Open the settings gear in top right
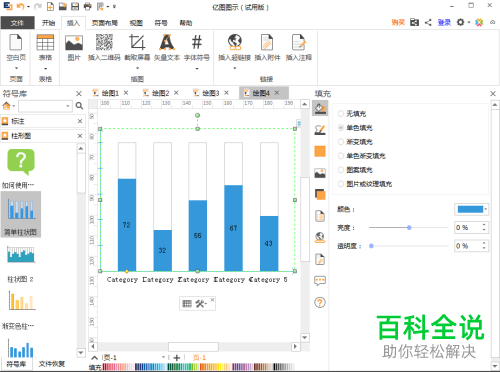This screenshot has width=500, height=372. (x=460, y=22)
